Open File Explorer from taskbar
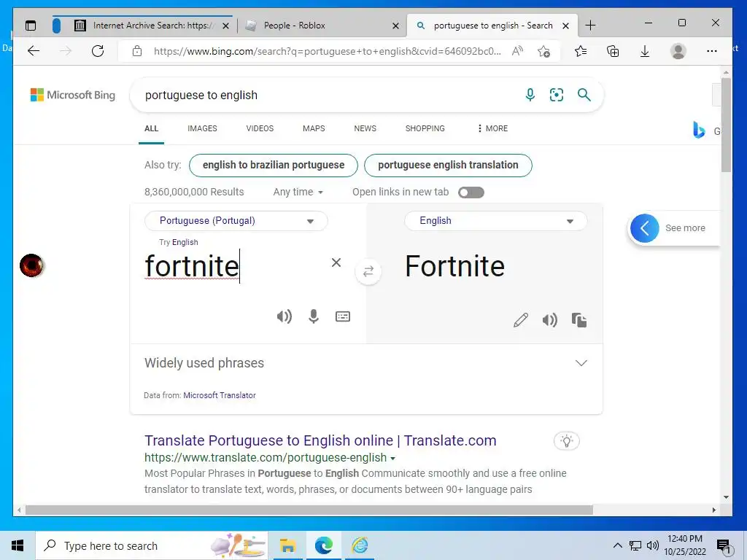747x560 pixels. coord(287,545)
